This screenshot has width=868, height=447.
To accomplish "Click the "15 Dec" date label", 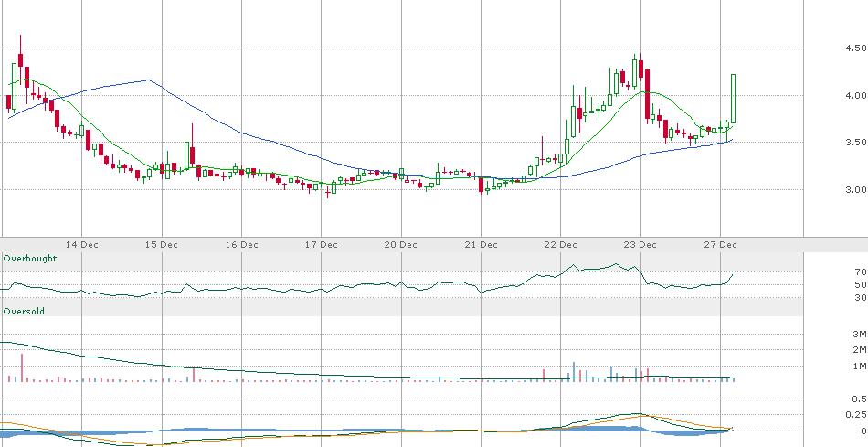I will pos(162,244).
